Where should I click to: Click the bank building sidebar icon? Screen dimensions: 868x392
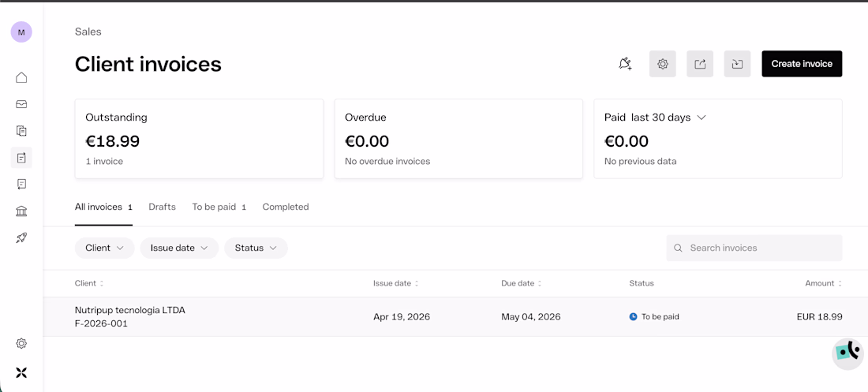(21, 211)
